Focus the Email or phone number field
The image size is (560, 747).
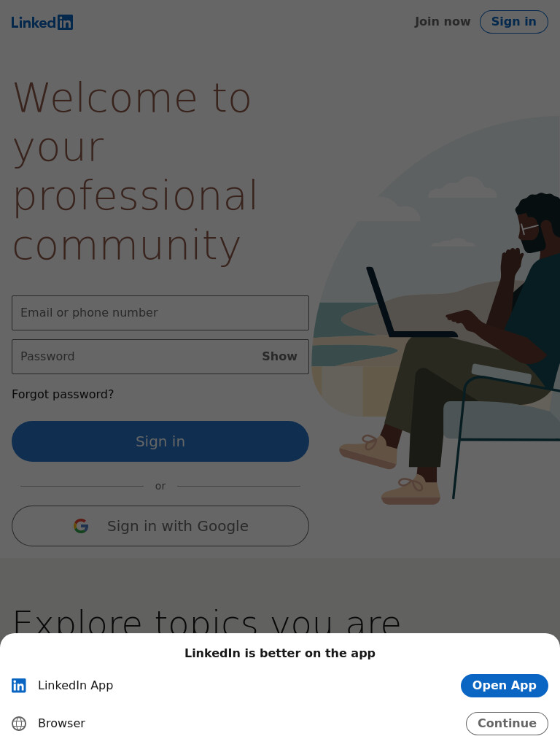[x=160, y=313]
